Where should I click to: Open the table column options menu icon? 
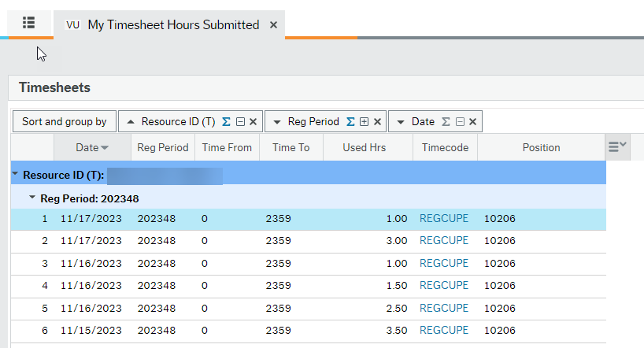click(x=617, y=146)
